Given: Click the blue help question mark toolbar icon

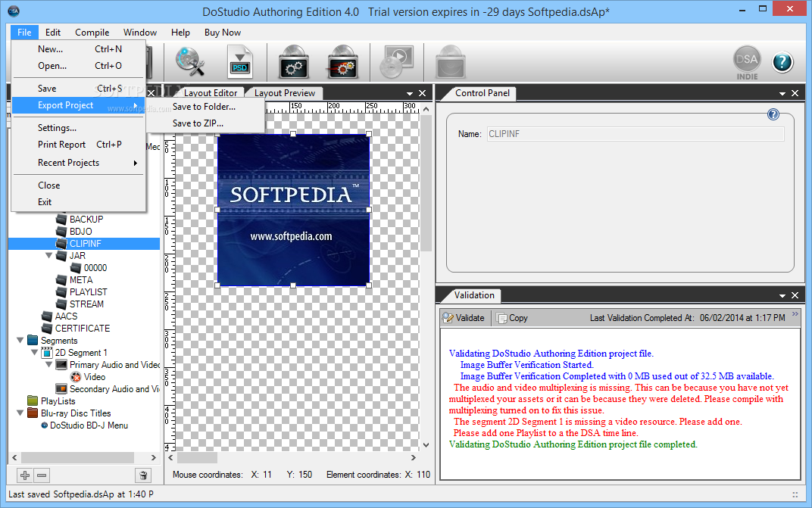Looking at the screenshot, I should click(782, 62).
